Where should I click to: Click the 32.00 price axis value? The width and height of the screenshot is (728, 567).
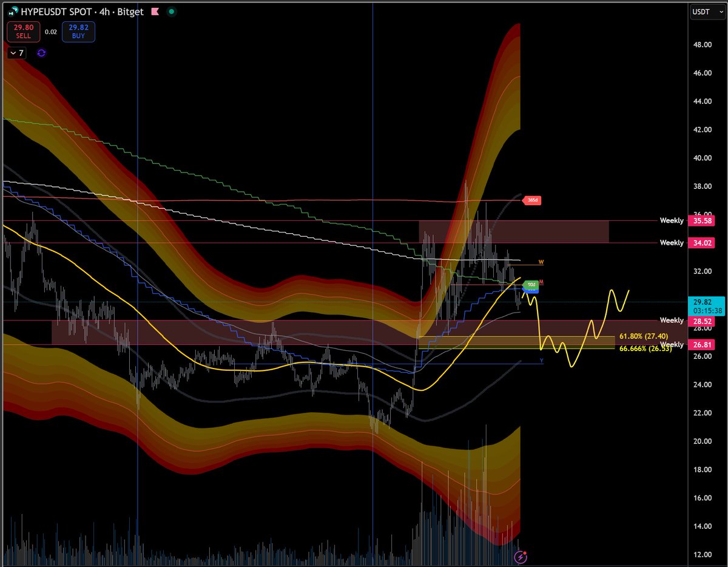pyautogui.click(x=703, y=271)
